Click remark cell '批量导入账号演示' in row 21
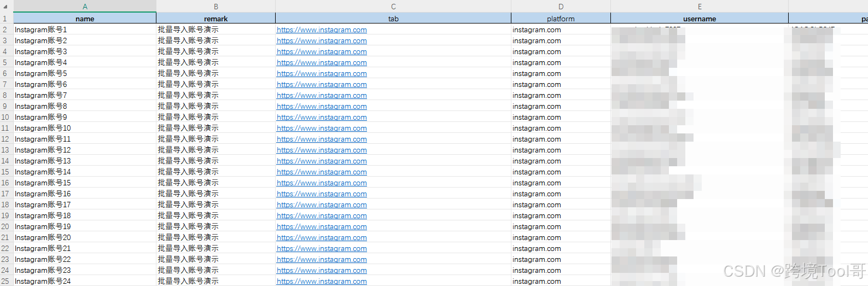This screenshot has height=286, width=868. click(215, 237)
